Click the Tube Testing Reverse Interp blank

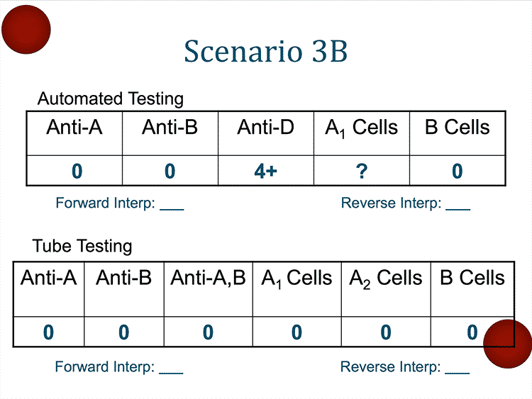[x=457, y=368]
